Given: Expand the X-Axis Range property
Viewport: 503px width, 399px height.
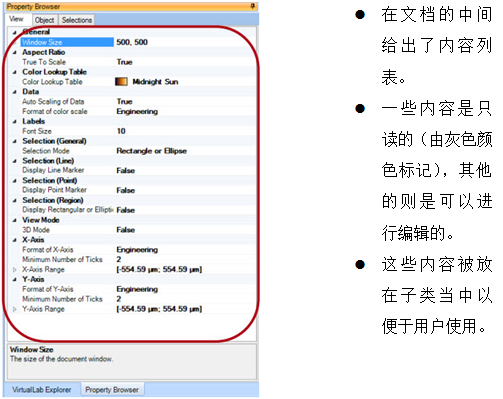Looking at the screenshot, I should 15,269.
